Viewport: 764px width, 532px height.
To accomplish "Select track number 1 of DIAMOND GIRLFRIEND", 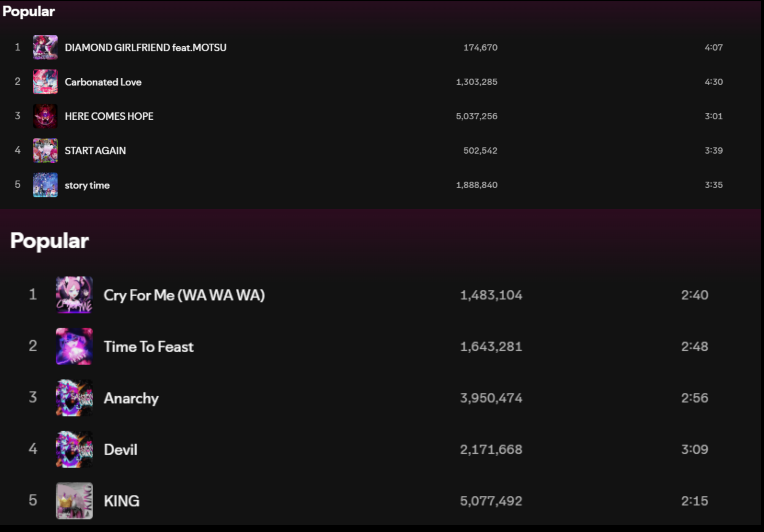I will pyautogui.click(x=18, y=47).
